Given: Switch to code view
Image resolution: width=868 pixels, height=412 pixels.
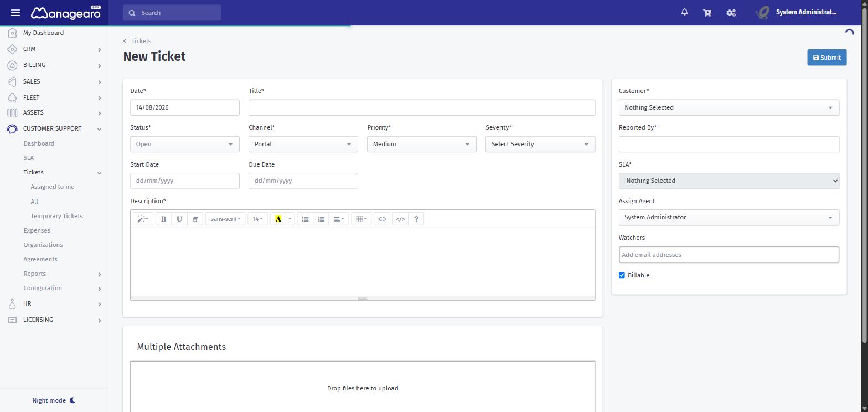Looking at the screenshot, I should coord(400,219).
